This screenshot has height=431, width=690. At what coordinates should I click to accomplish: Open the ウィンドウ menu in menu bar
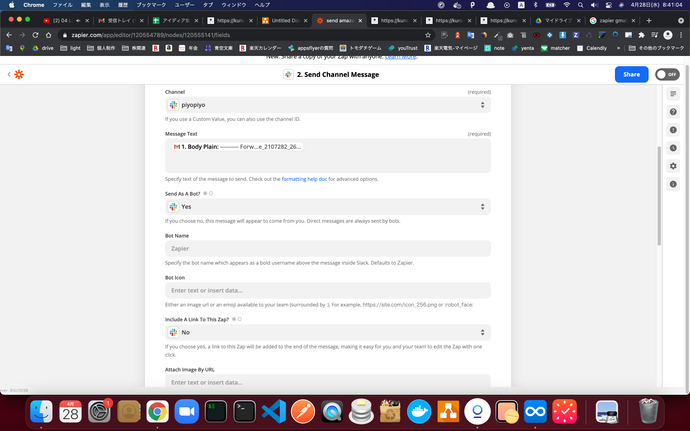tap(234, 5)
